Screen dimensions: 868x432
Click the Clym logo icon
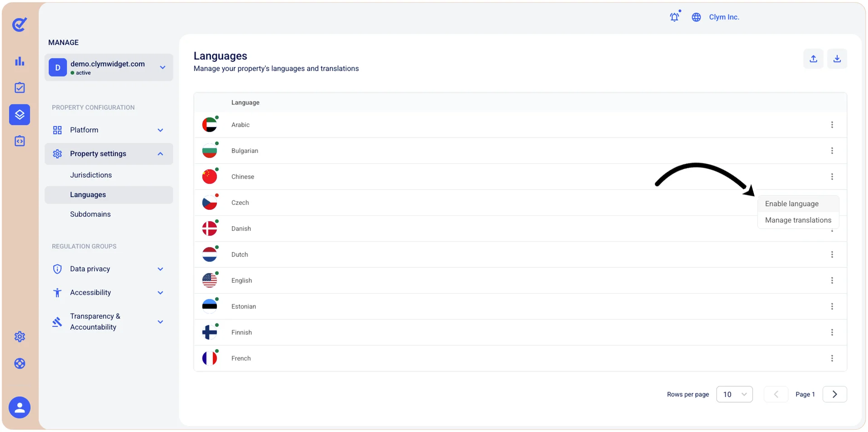pyautogui.click(x=19, y=24)
